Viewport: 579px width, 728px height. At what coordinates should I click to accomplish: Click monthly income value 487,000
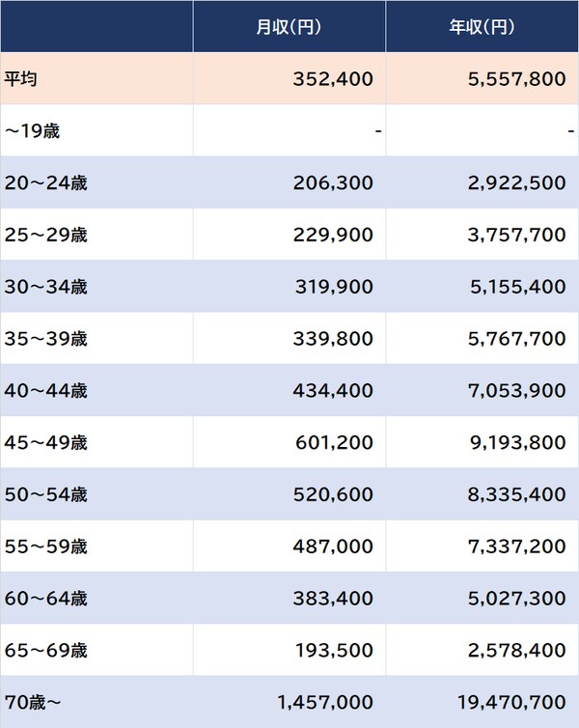332,546
